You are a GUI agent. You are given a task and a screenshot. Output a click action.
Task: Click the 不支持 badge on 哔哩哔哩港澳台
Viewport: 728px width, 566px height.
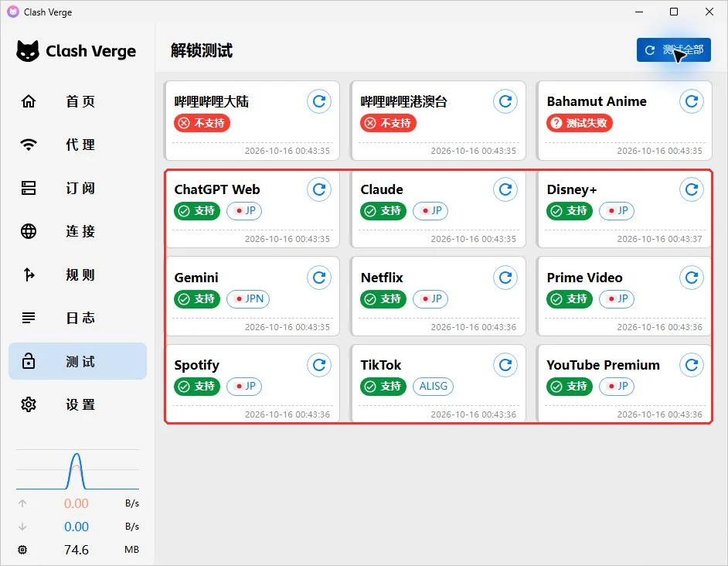pyautogui.click(x=388, y=123)
